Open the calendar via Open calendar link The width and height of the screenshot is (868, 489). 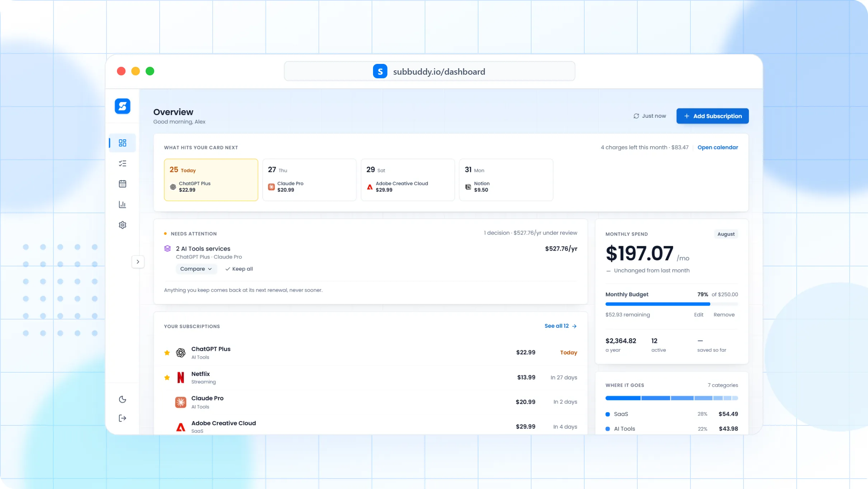click(718, 147)
